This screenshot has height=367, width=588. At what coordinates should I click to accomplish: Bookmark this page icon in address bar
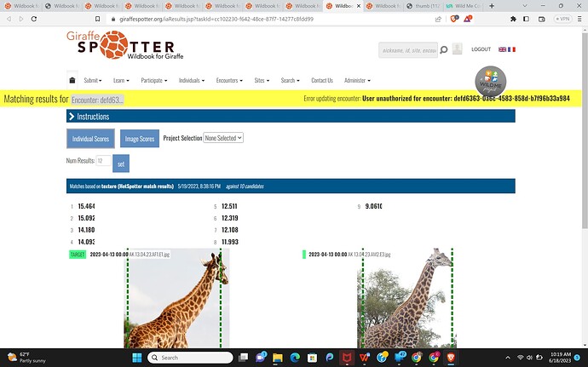coord(97,19)
